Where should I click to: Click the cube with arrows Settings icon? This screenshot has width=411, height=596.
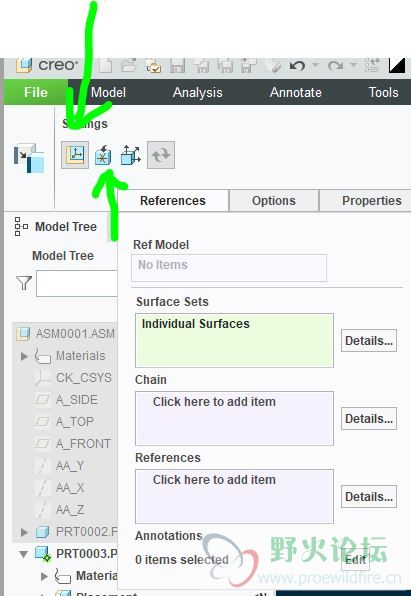click(130, 155)
